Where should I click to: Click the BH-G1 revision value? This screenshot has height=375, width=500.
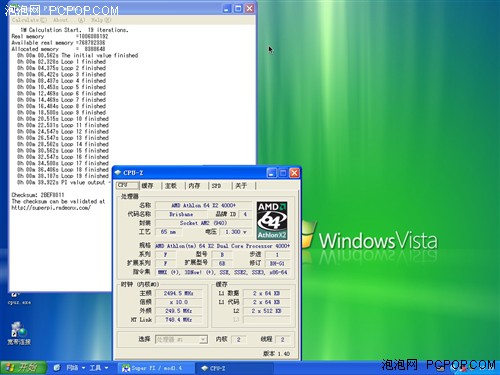[x=277, y=263]
